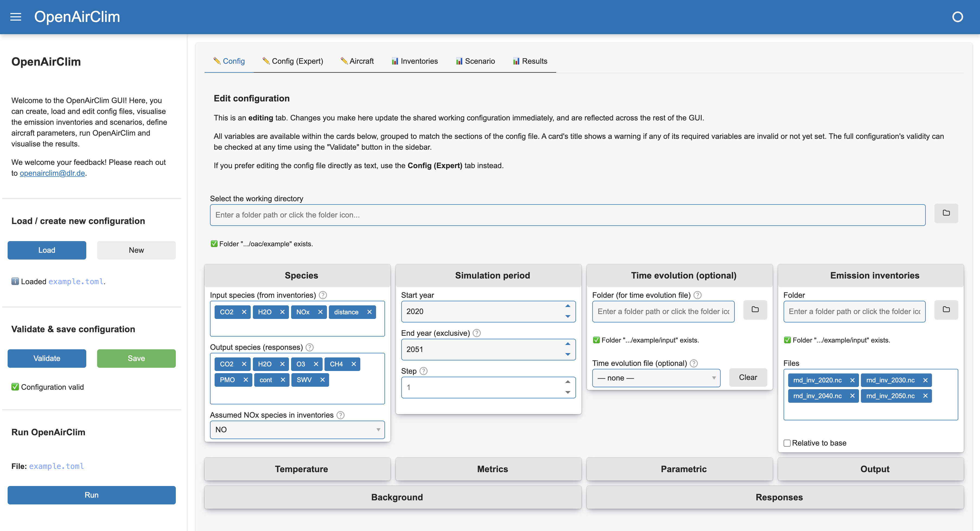Expand the Temperature card
The height and width of the screenshot is (531, 980).
pyautogui.click(x=297, y=469)
